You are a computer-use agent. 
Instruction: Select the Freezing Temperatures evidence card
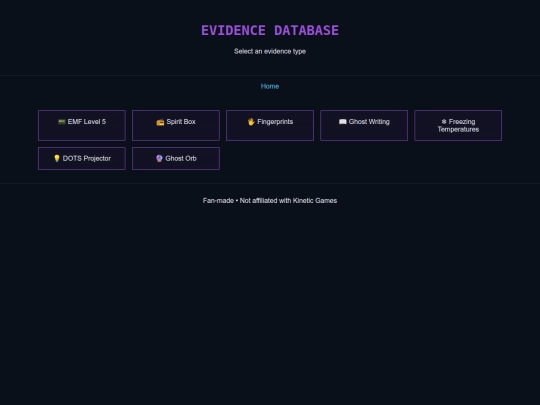pos(458,125)
